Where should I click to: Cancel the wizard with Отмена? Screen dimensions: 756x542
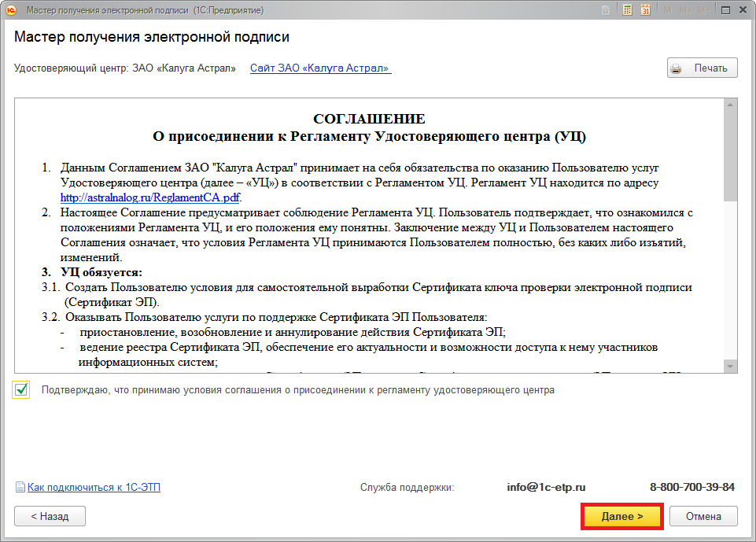click(x=703, y=517)
